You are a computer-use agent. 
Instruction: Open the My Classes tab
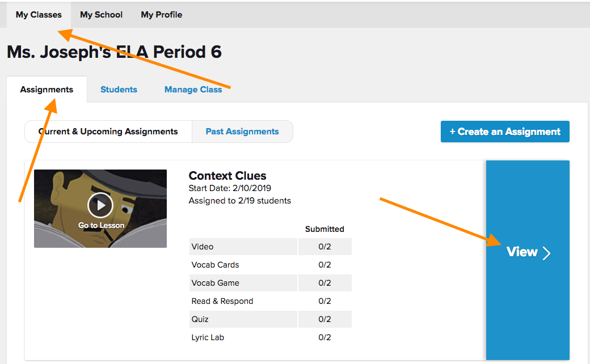point(39,15)
